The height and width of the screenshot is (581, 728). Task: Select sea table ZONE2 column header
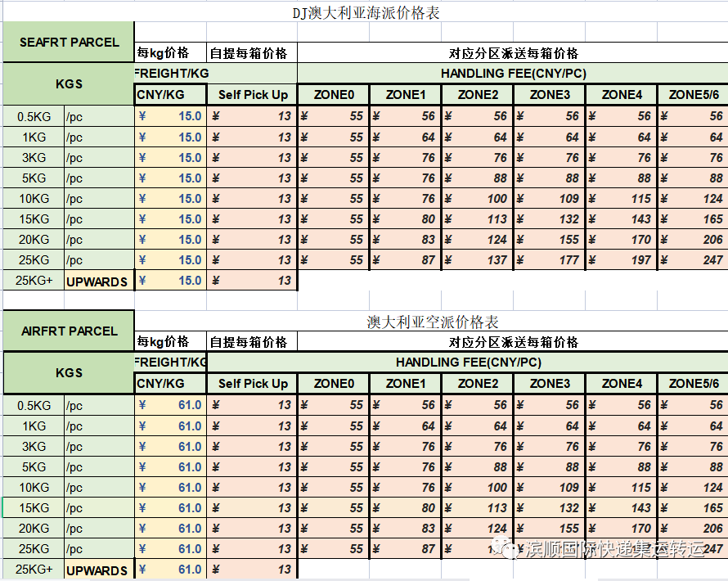477,95
